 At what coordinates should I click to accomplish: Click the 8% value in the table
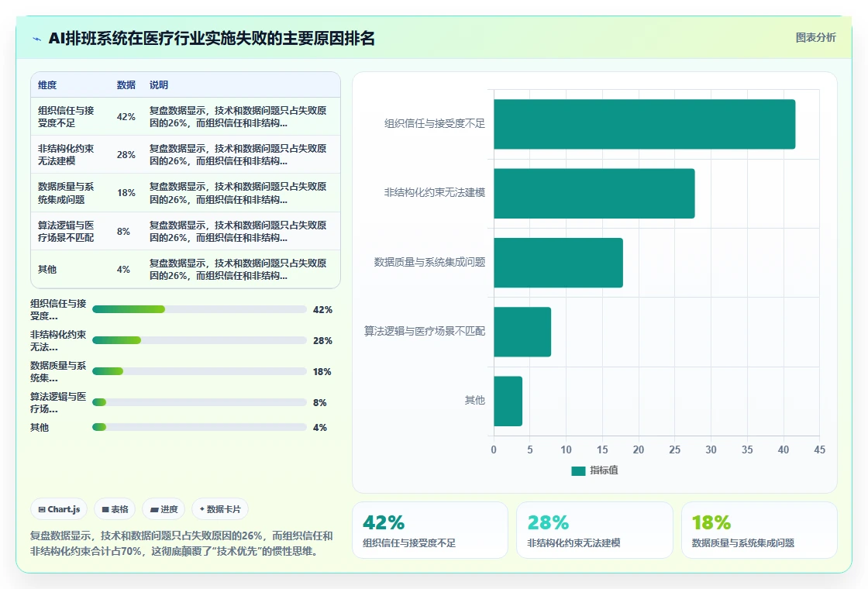tap(123, 232)
